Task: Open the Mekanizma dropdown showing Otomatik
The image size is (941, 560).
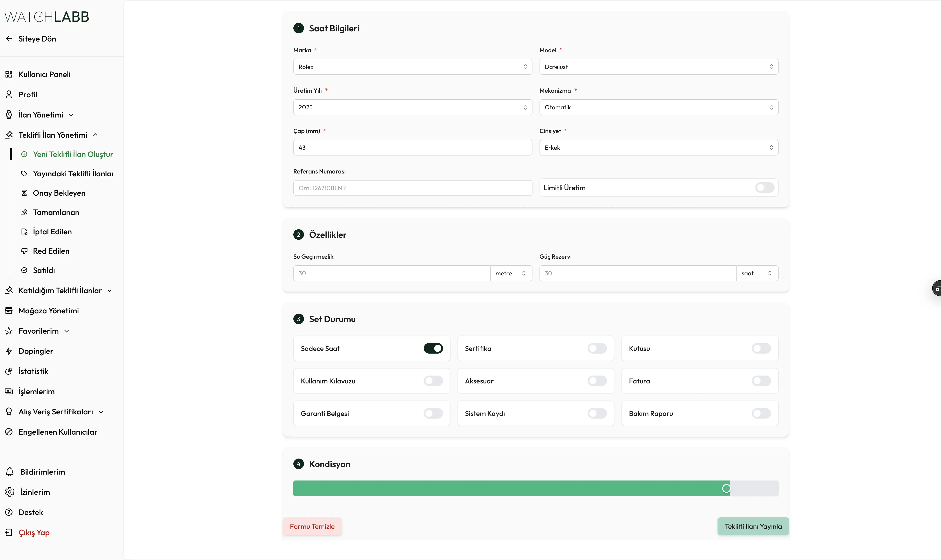Action: click(x=659, y=107)
